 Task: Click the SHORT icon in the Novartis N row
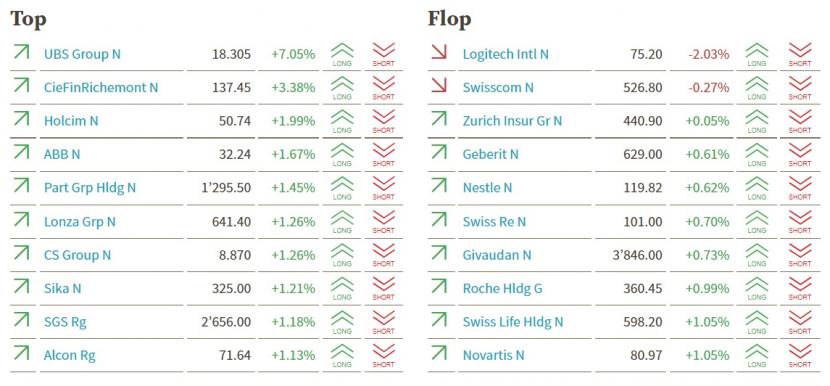click(x=800, y=355)
